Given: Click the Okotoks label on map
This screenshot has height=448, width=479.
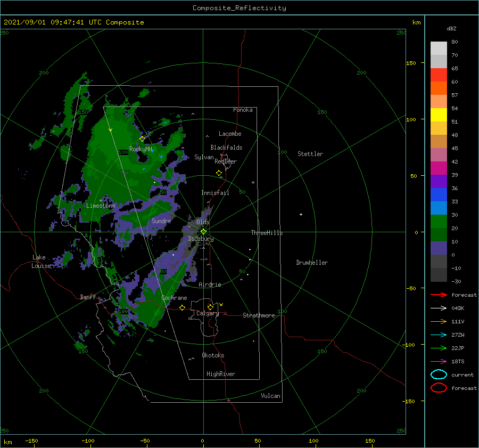Looking at the screenshot, I should (x=213, y=355).
